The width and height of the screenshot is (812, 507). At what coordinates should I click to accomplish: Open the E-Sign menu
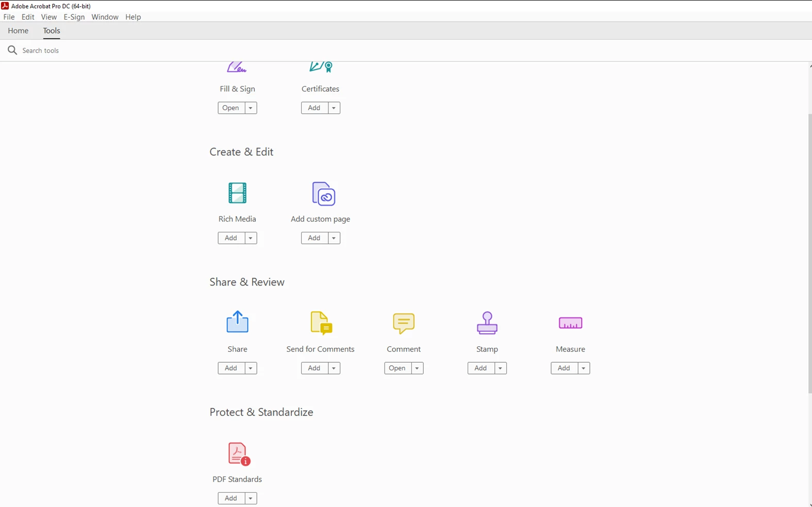(x=74, y=17)
